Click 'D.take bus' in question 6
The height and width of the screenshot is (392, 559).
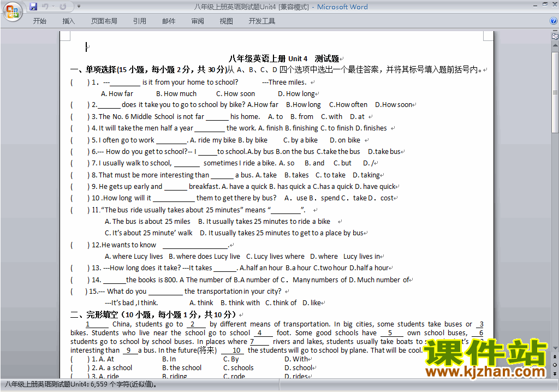pyautogui.click(x=384, y=151)
